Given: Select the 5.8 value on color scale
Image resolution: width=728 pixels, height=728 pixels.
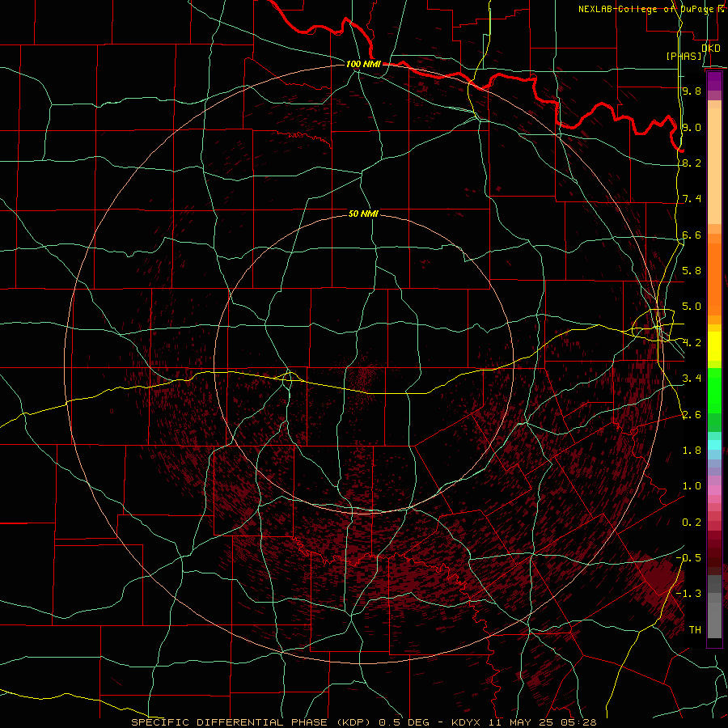Looking at the screenshot, I should click(x=692, y=271).
